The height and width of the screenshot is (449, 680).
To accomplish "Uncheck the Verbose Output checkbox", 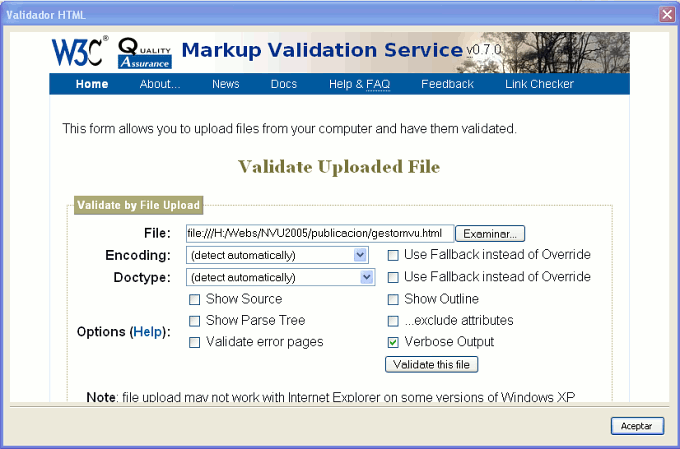I will click(394, 342).
